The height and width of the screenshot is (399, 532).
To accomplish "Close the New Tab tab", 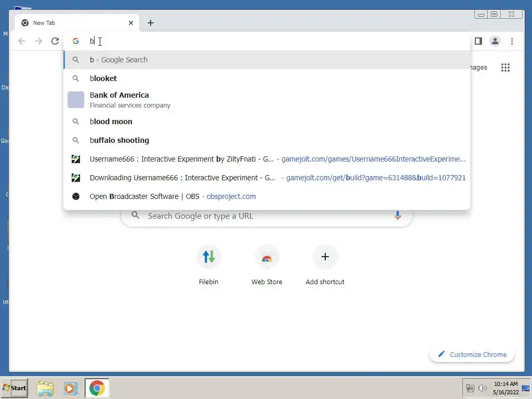I will (131, 23).
